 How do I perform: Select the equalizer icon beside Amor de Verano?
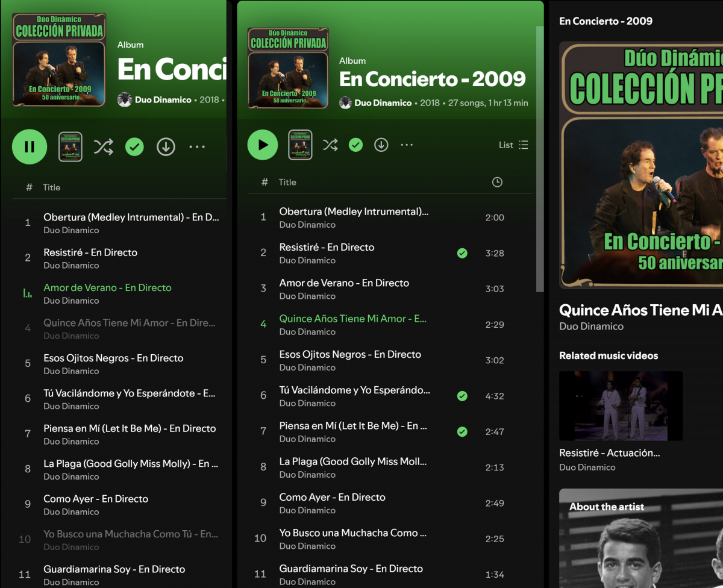point(27,292)
